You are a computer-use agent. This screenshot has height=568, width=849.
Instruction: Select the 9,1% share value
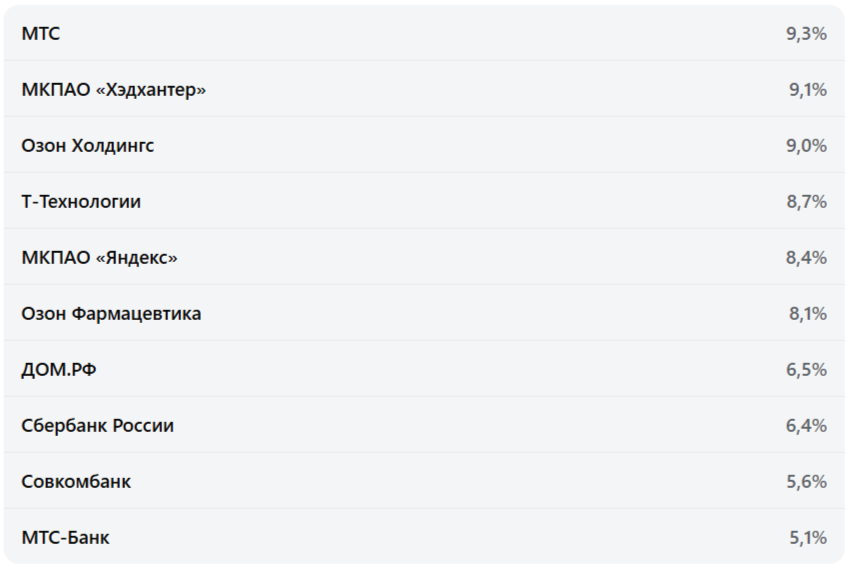click(x=807, y=90)
